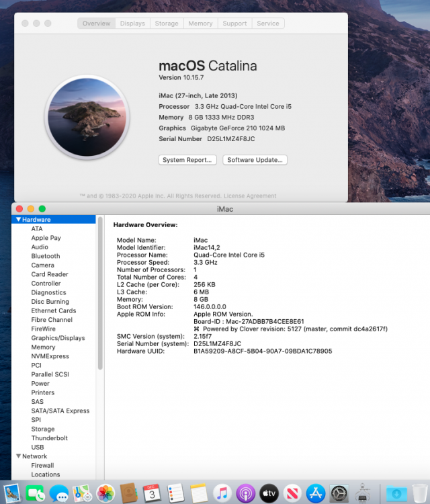Launch Music from the Dock

click(222, 493)
